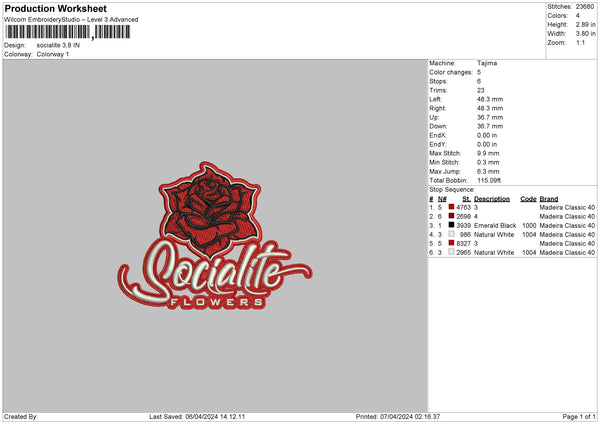This screenshot has width=600, height=424.
Task: Click the 'Brand' column header
Action: 549,199
